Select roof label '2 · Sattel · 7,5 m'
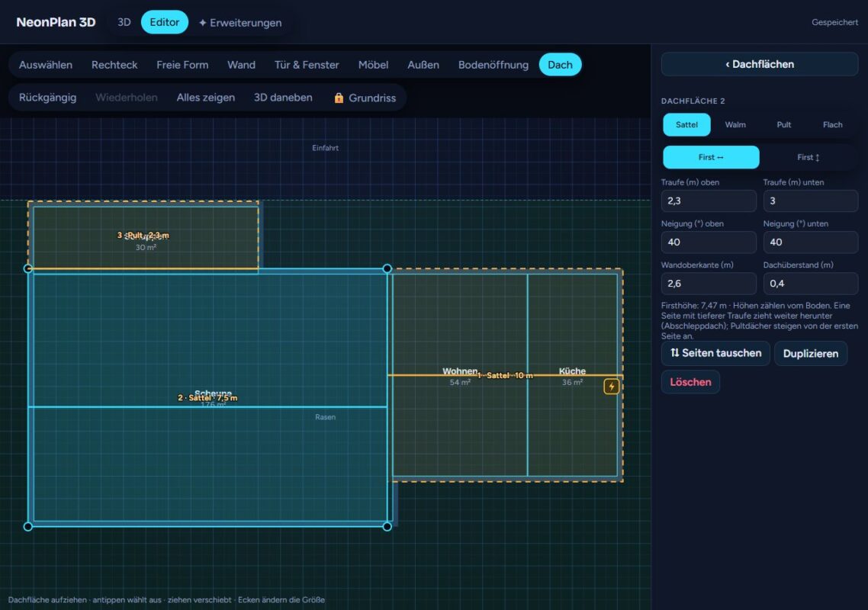Viewport: 868px width, 610px height. (207, 398)
